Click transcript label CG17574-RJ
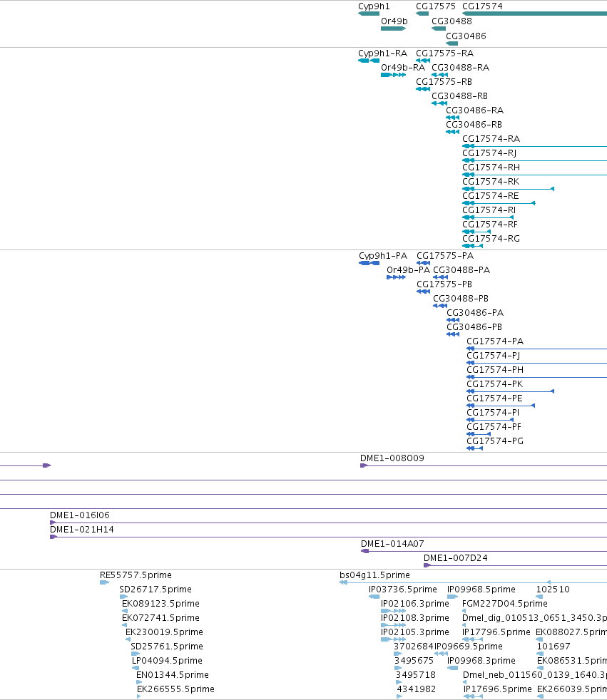The height and width of the screenshot is (700, 607). (x=489, y=153)
